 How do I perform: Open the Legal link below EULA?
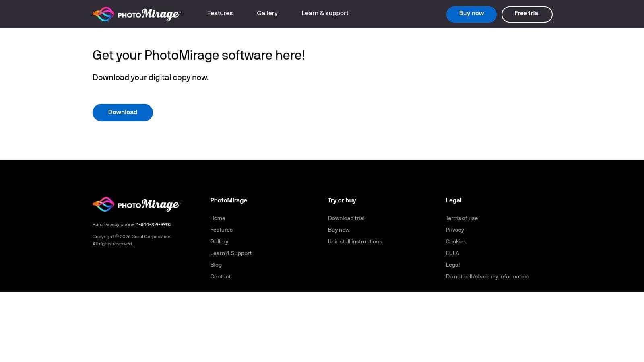(x=453, y=265)
